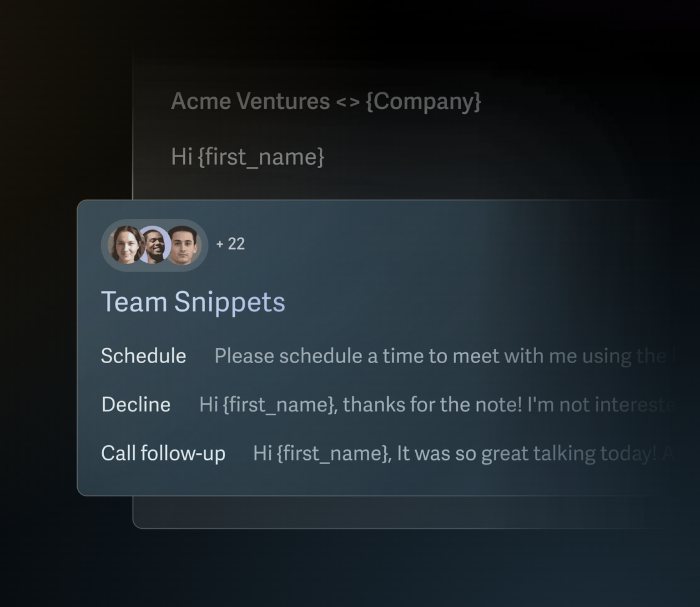Click the email editor area below the snippets panel
This screenshot has height=607, width=700.
(364, 512)
